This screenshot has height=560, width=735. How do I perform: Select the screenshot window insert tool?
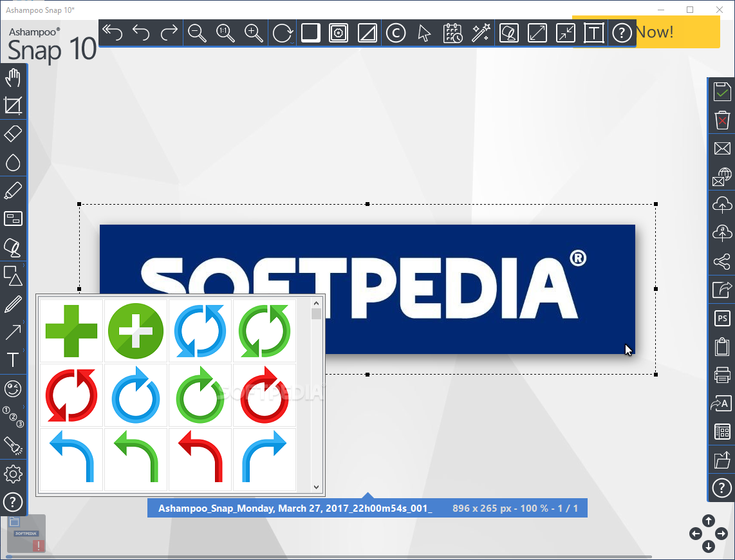13,219
